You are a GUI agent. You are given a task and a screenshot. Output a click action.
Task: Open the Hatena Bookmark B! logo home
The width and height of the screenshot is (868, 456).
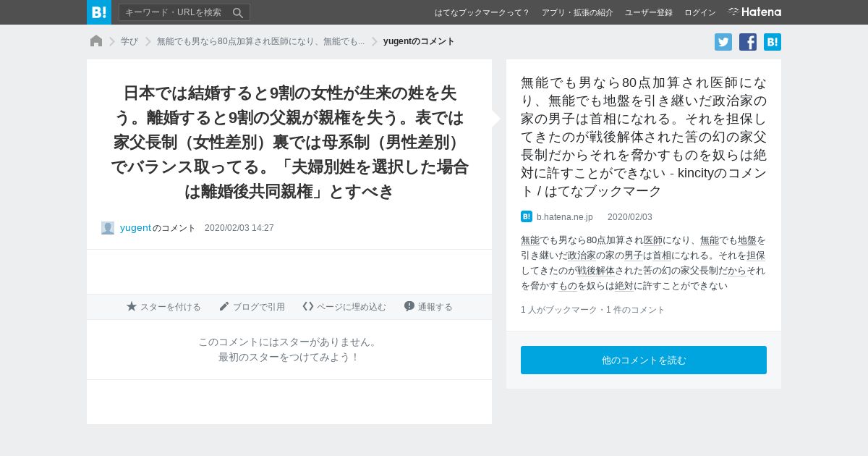pyautogui.click(x=99, y=12)
